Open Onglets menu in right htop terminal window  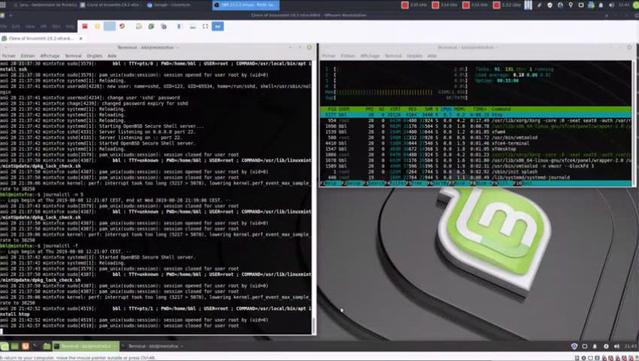(414, 56)
